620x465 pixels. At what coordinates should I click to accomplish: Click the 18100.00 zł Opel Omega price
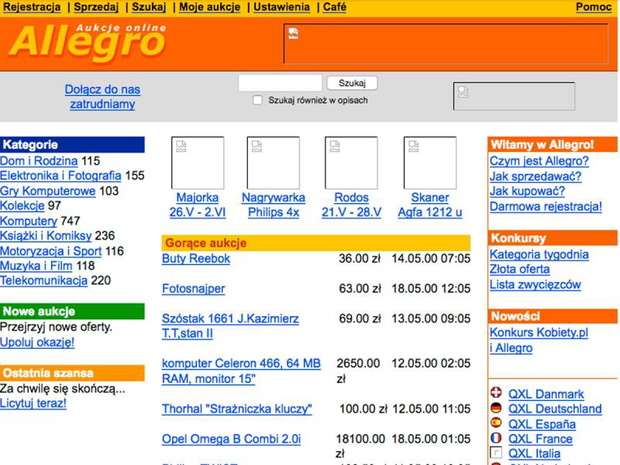[x=360, y=446]
